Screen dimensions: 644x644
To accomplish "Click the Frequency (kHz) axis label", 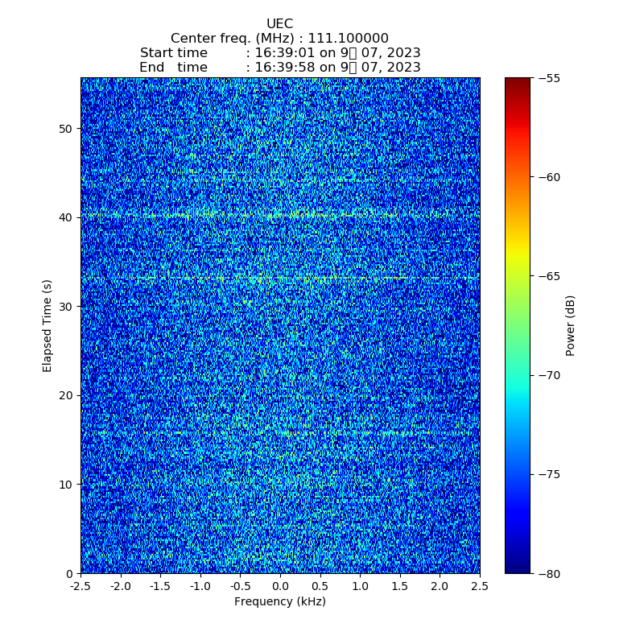I will click(279, 601).
